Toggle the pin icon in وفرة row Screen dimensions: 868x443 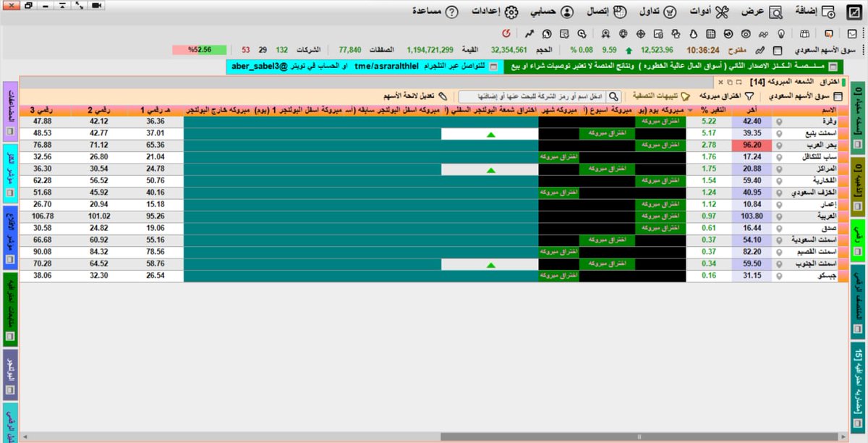[x=779, y=122]
